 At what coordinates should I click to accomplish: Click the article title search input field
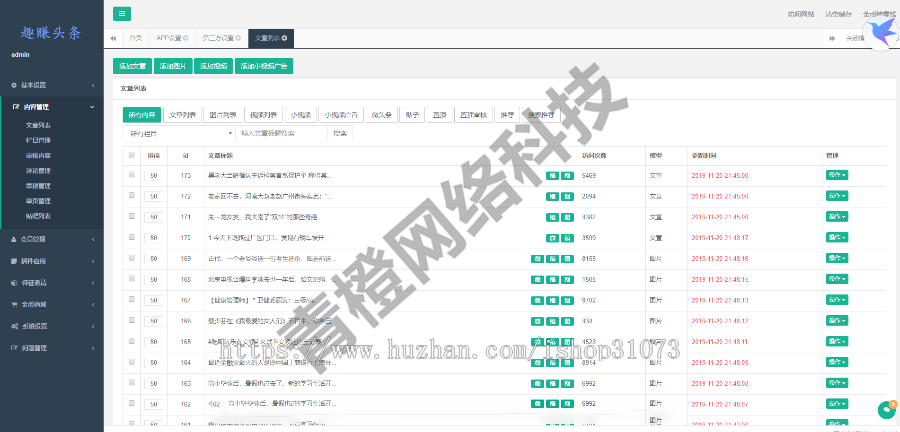pos(281,132)
